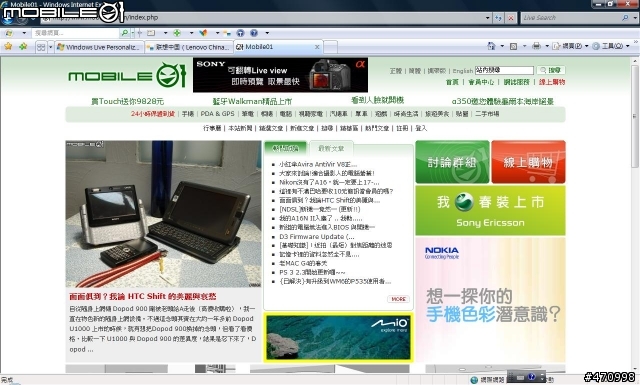Click the blue question mark toolbar icon

tap(254, 33)
